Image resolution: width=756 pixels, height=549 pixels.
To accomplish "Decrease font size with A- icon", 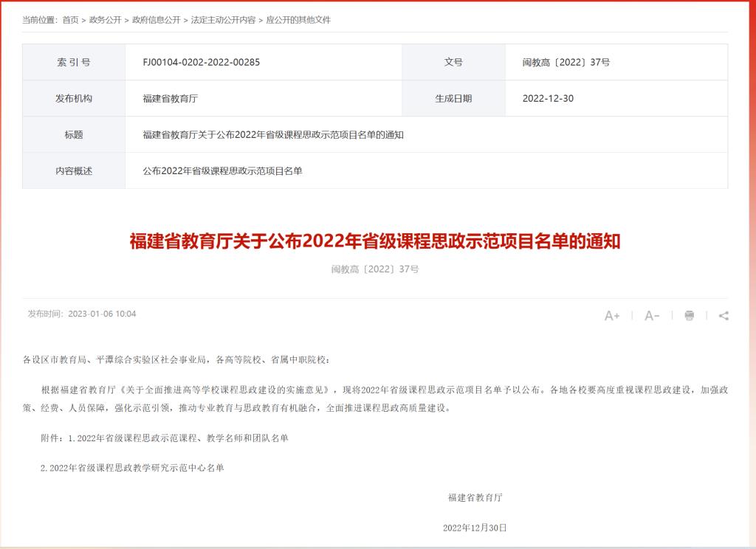I will click(652, 316).
